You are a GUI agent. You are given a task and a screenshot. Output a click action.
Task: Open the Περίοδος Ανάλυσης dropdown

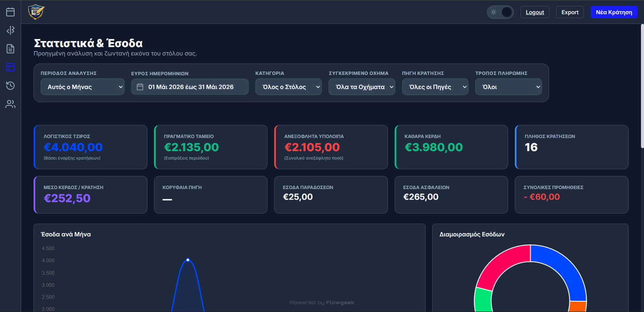(x=83, y=87)
